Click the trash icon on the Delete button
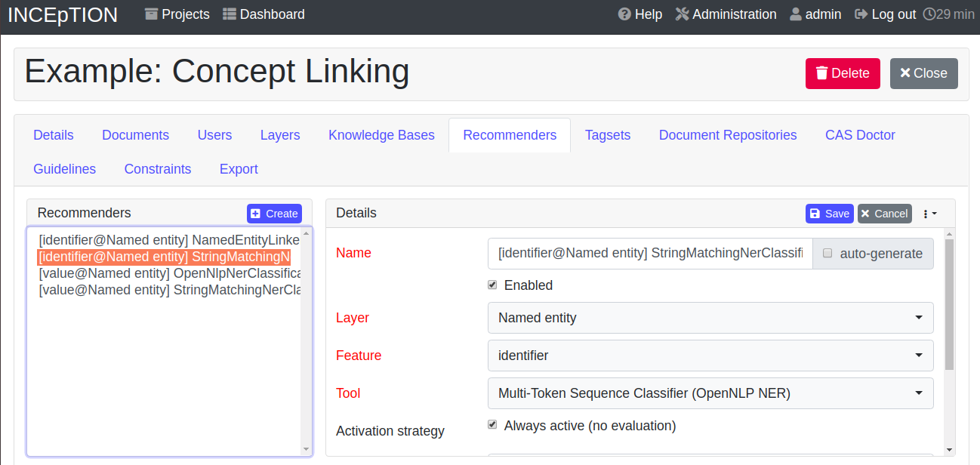Viewport: 980px width, 465px height. click(821, 73)
